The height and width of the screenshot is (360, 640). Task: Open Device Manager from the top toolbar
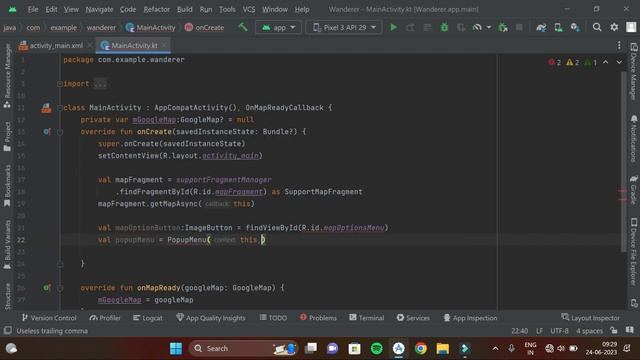tap(558, 27)
